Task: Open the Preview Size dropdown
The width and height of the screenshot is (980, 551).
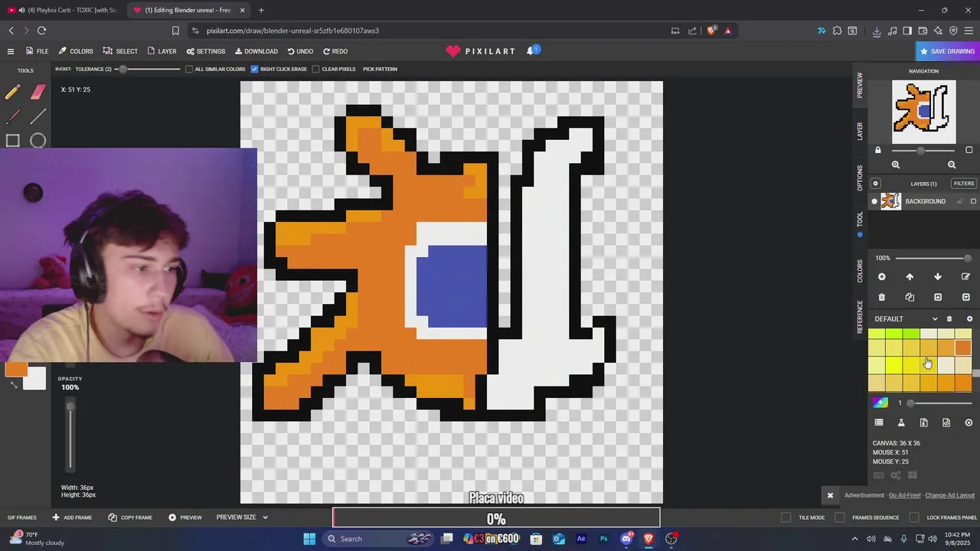Action: point(242,517)
